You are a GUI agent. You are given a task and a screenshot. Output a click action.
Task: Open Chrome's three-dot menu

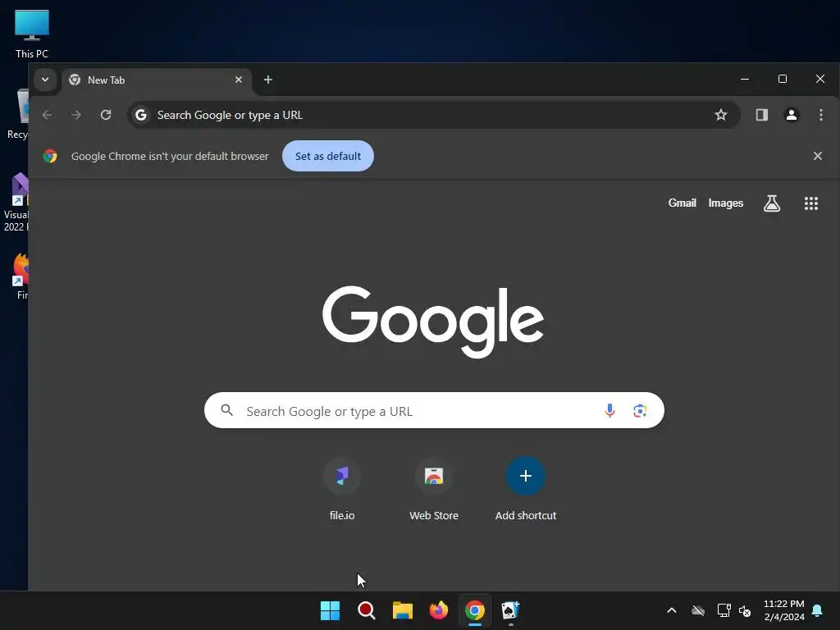[x=820, y=115]
